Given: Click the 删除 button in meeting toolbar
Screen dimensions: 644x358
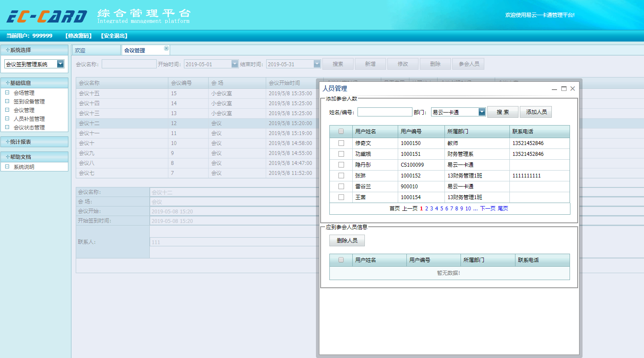Looking at the screenshot, I should tap(435, 64).
